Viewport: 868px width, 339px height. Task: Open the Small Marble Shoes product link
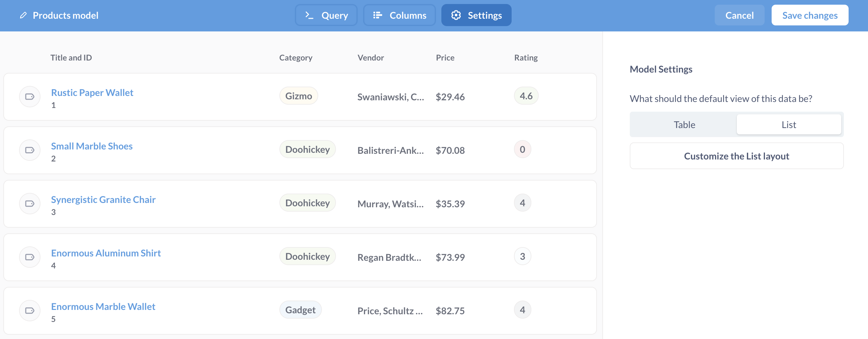(92, 146)
